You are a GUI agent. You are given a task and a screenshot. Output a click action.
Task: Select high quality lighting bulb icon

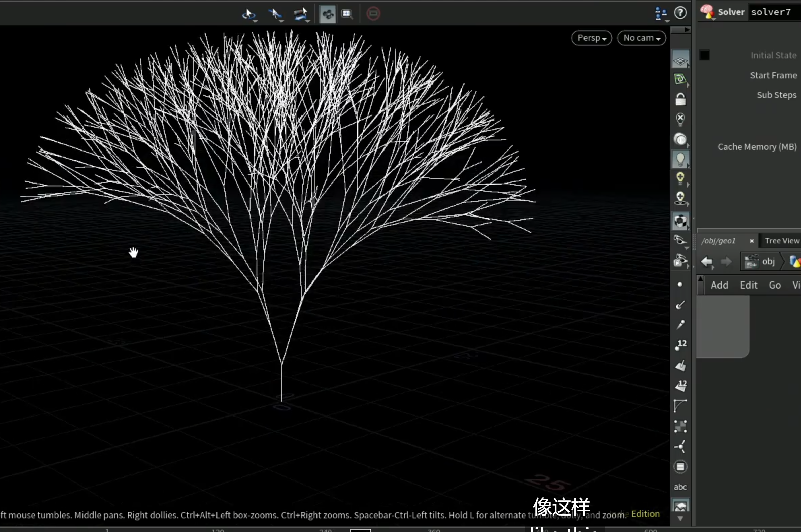pyautogui.click(x=680, y=178)
